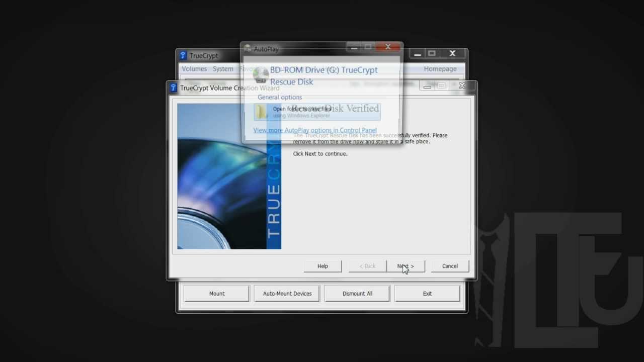Click the TrueCrypt disc artwork image

point(229,176)
